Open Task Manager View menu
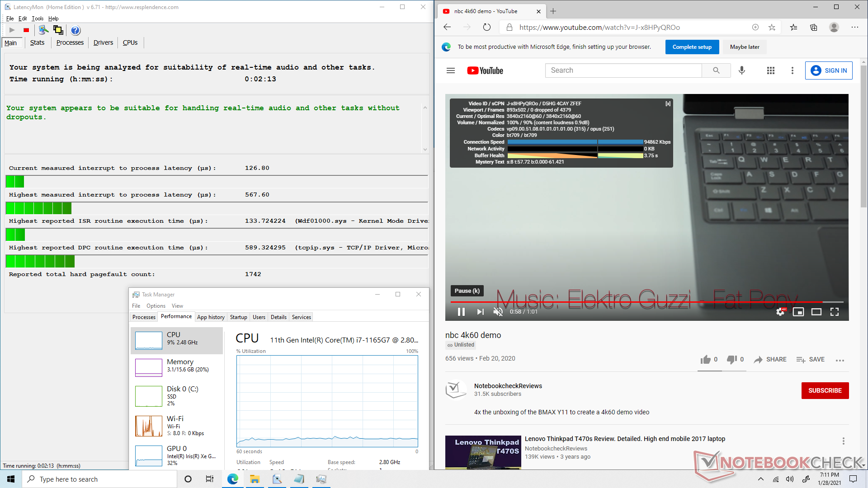The width and height of the screenshot is (868, 488). pyautogui.click(x=177, y=306)
